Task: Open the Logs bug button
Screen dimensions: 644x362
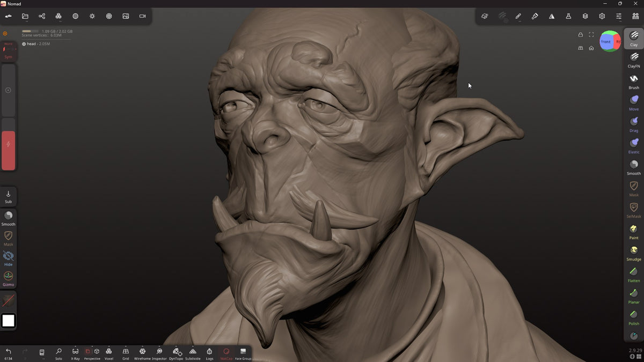Action: coord(209,353)
